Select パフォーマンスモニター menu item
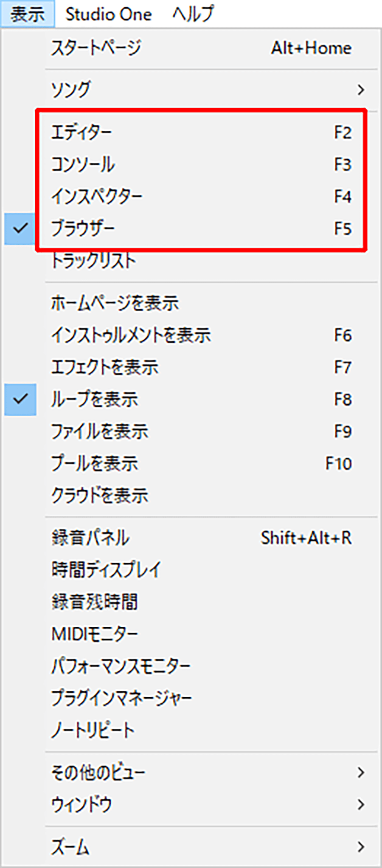 coord(191,666)
